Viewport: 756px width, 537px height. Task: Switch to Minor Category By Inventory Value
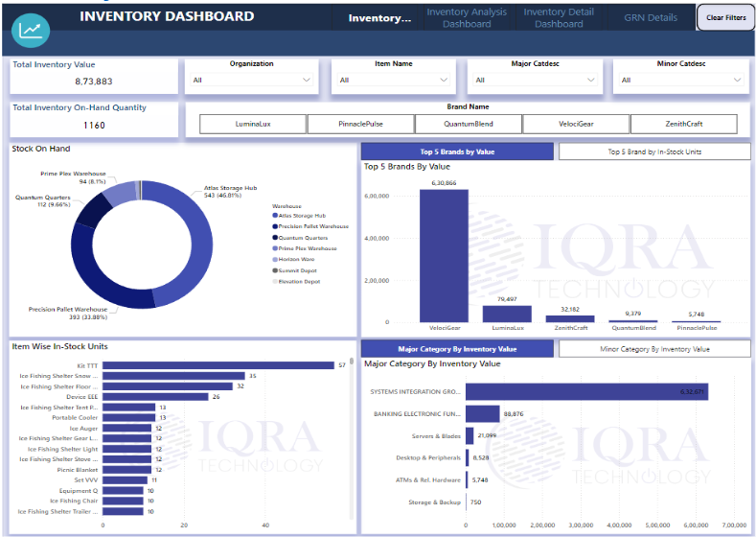tap(654, 349)
